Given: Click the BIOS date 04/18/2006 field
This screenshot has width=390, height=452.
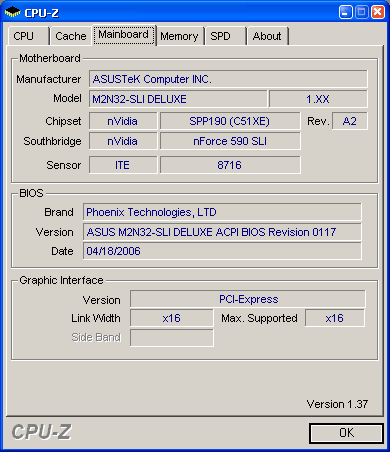Looking at the screenshot, I should point(222,251).
